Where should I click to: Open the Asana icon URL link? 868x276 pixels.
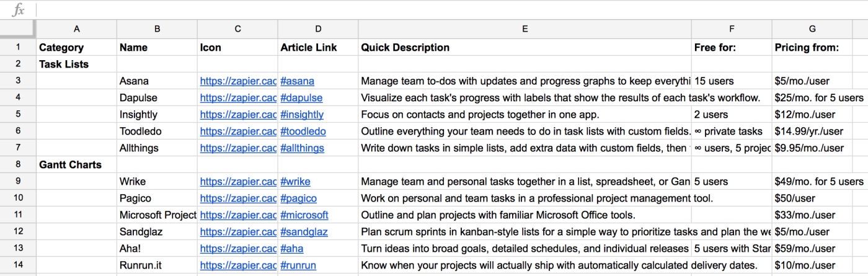click(x=238, y=81)
